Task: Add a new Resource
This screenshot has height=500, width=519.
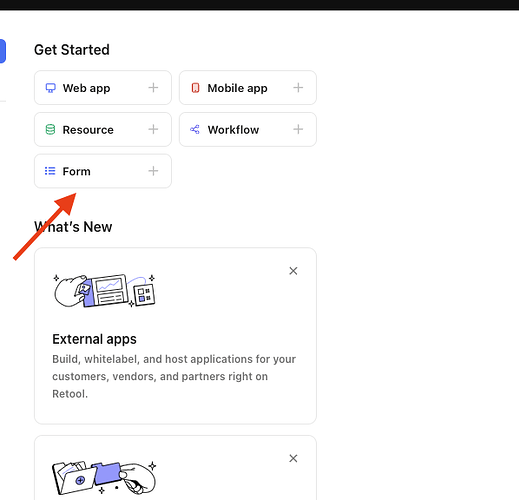Action: coord(103,129)
